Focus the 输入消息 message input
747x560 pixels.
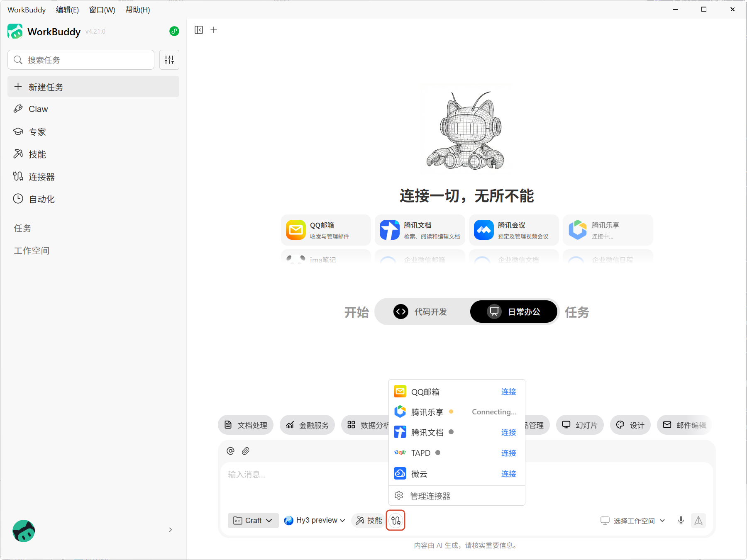click(466, 485)
